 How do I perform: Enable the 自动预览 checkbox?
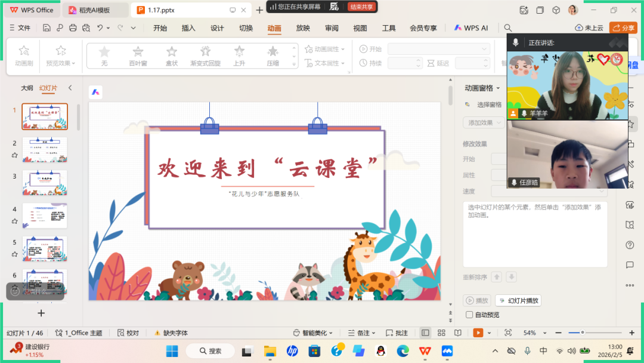(469, 315)
